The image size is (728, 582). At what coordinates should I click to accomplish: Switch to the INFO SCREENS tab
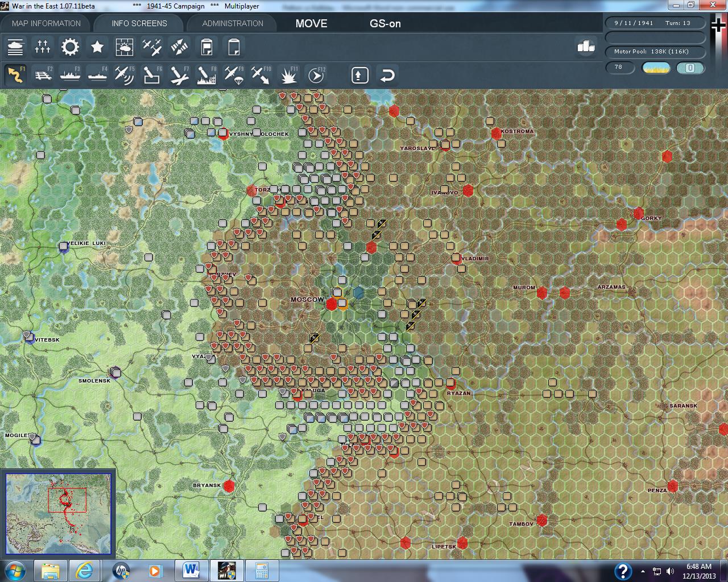(x=139, y=23)
